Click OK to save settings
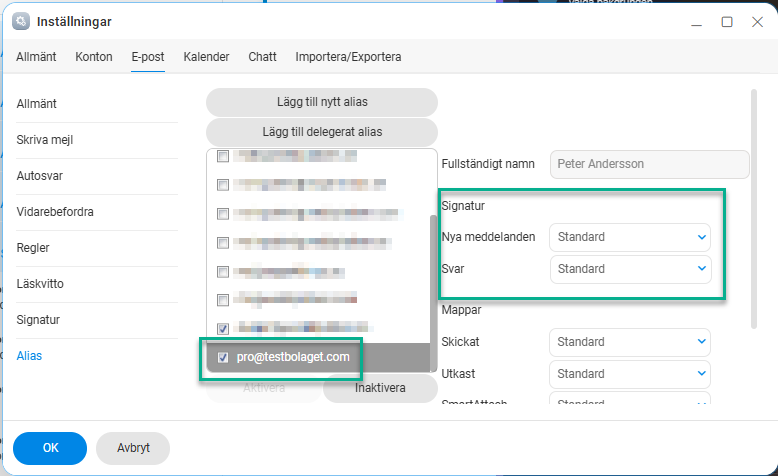778x476 pixels. pos(50,448)
